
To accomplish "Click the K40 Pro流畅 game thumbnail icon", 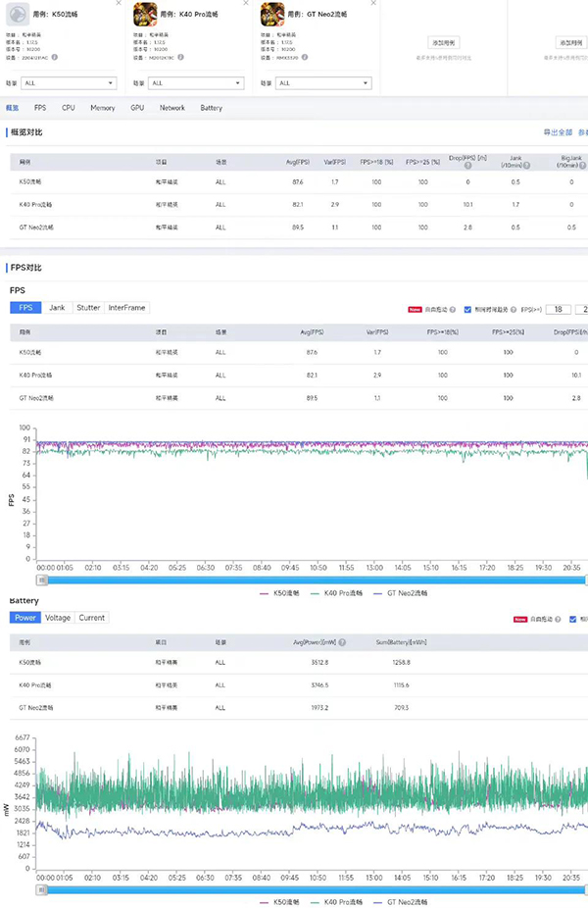I will [145, 14].
